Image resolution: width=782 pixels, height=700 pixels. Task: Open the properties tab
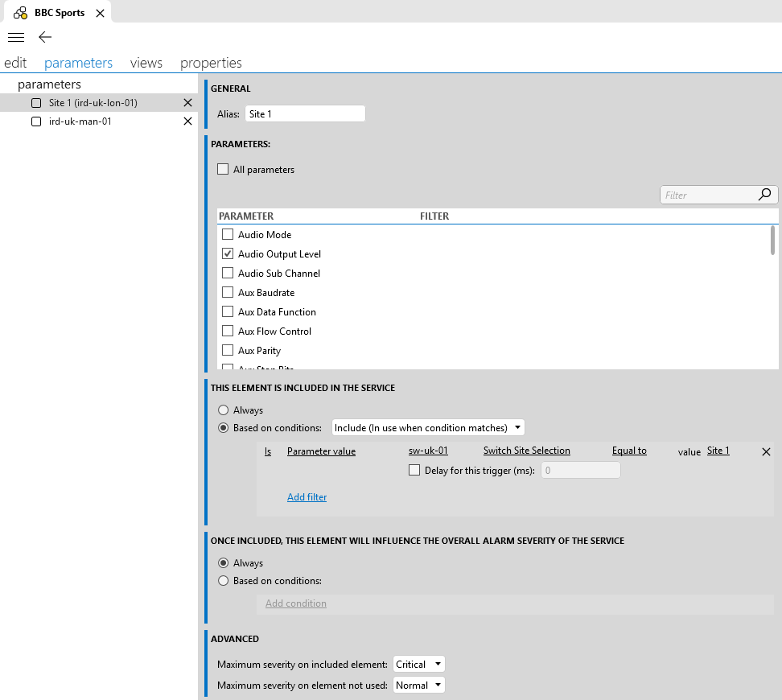pos(211,63)
